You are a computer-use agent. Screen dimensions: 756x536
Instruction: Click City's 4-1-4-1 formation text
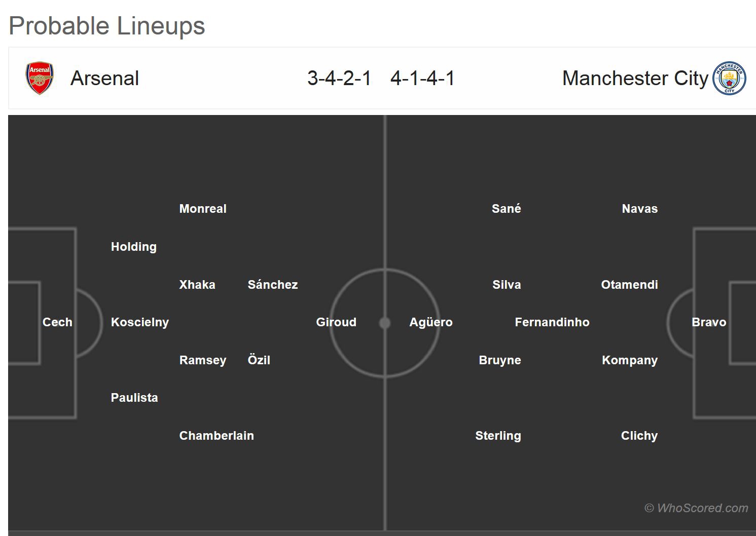(x=422, y=79)
